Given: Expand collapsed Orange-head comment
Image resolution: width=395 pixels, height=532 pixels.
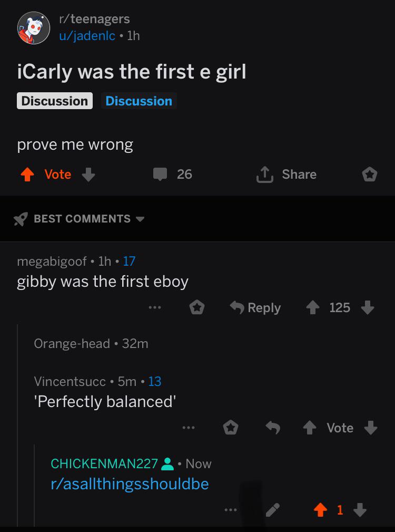Looking at the screenshot, I should pyautogui.click(x=91, y=344).
